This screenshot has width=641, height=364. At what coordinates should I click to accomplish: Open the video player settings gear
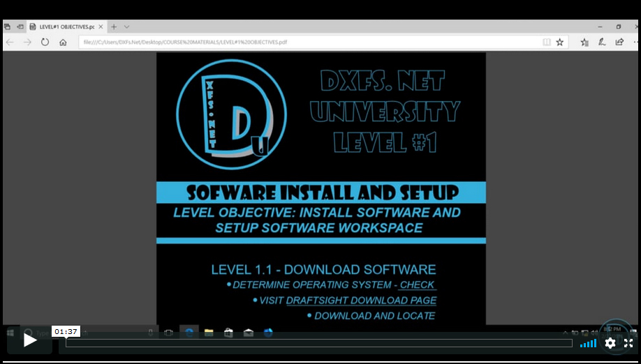click(x=610, y=343)
